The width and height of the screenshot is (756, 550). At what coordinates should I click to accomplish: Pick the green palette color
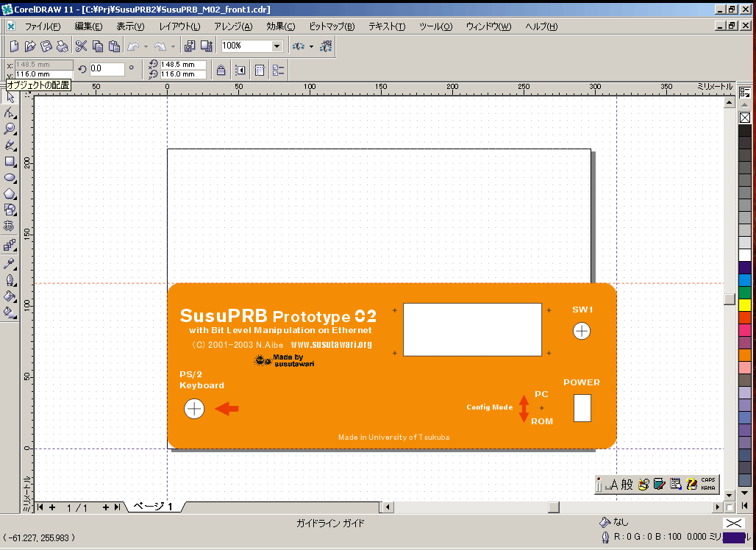[x=745, y=293]
